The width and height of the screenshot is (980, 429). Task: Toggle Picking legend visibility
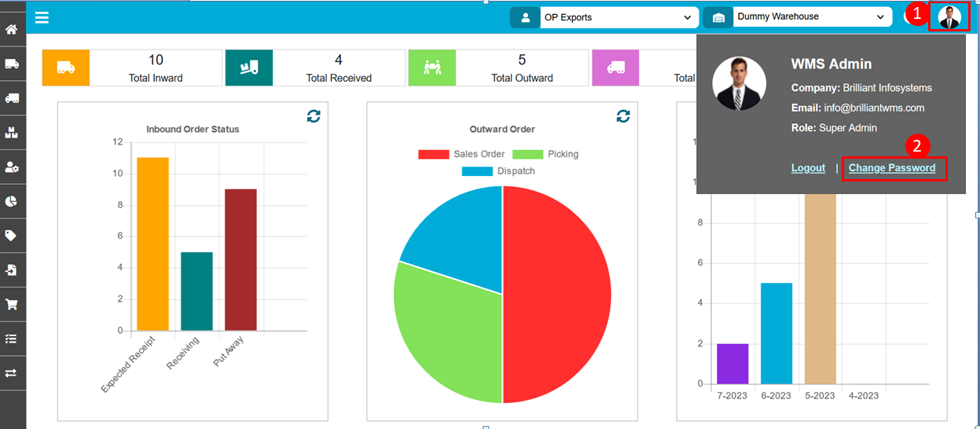coord(545,154)
